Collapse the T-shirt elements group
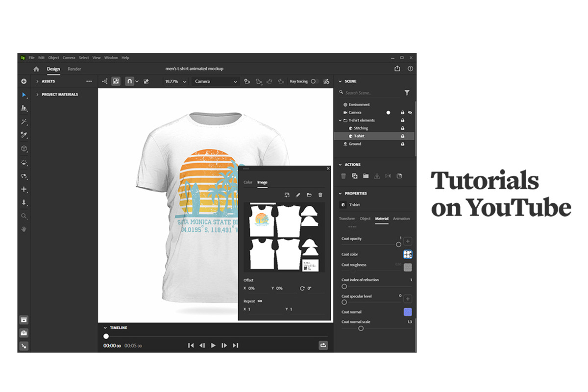 click(x=340, y=120)
